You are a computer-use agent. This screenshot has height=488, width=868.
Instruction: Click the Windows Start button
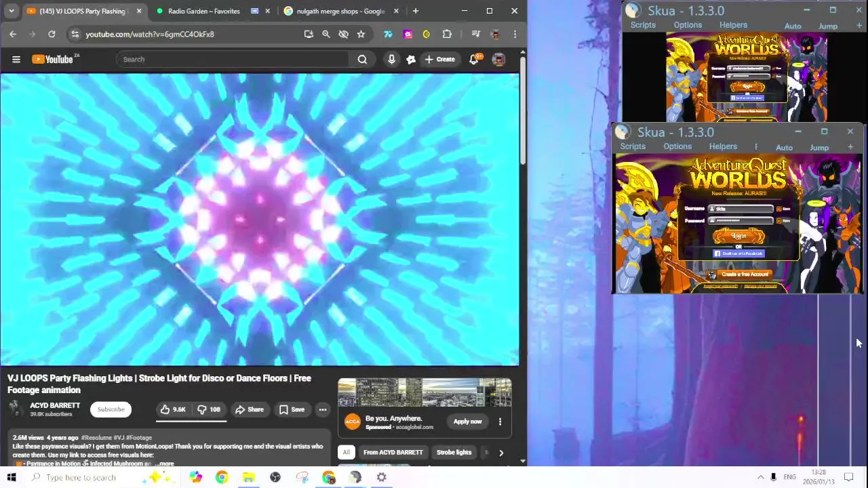pyautogui.click(x=12, y=477)
